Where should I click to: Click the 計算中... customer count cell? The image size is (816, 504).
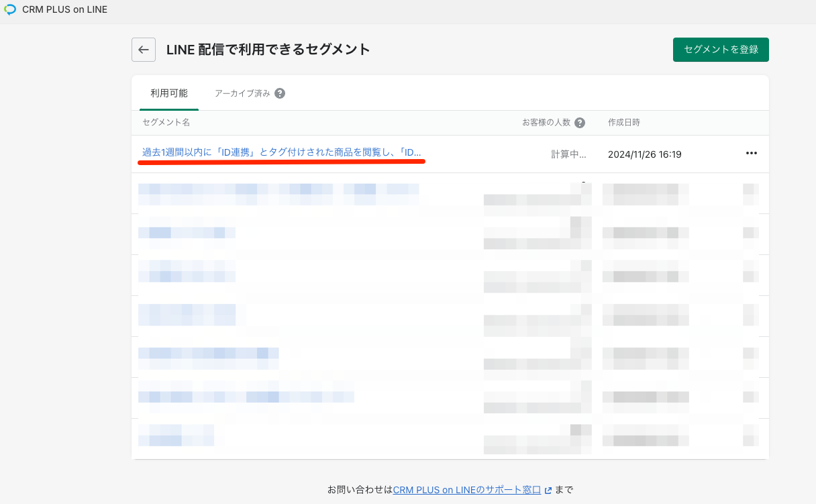pos(568,154)
